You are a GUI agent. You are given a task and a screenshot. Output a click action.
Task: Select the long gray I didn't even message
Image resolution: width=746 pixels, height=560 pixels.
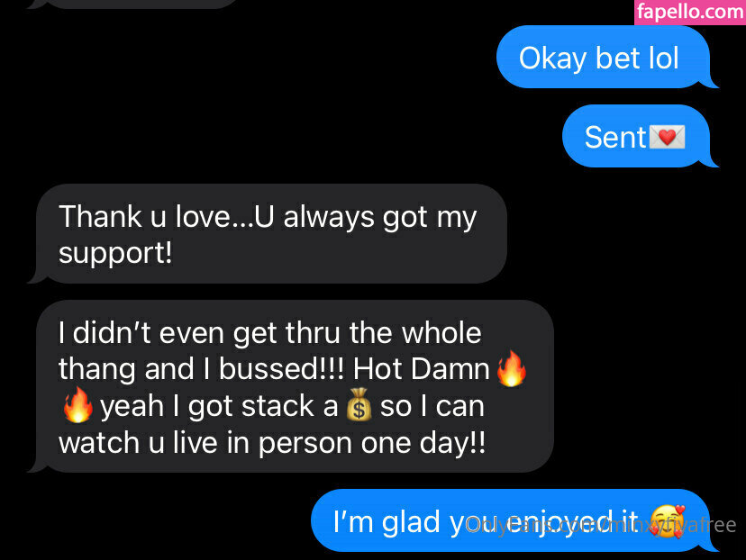[290, 386]
